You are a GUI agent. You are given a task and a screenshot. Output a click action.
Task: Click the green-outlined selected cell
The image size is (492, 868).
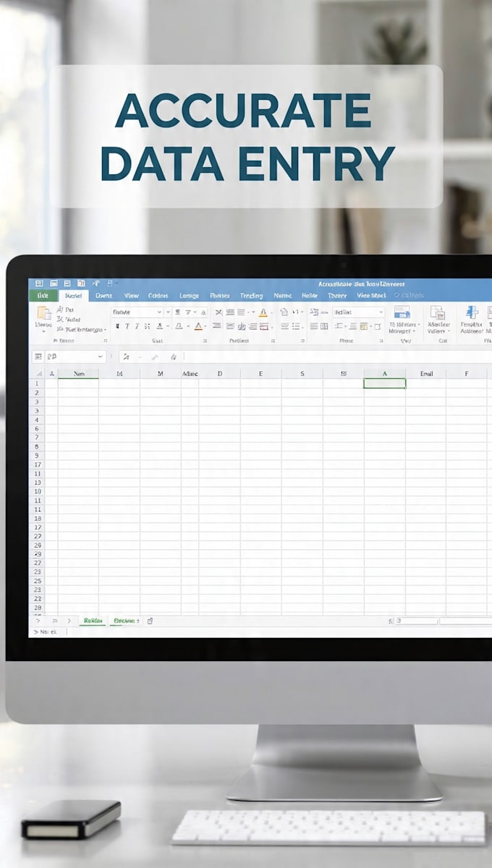coord(385,383)
